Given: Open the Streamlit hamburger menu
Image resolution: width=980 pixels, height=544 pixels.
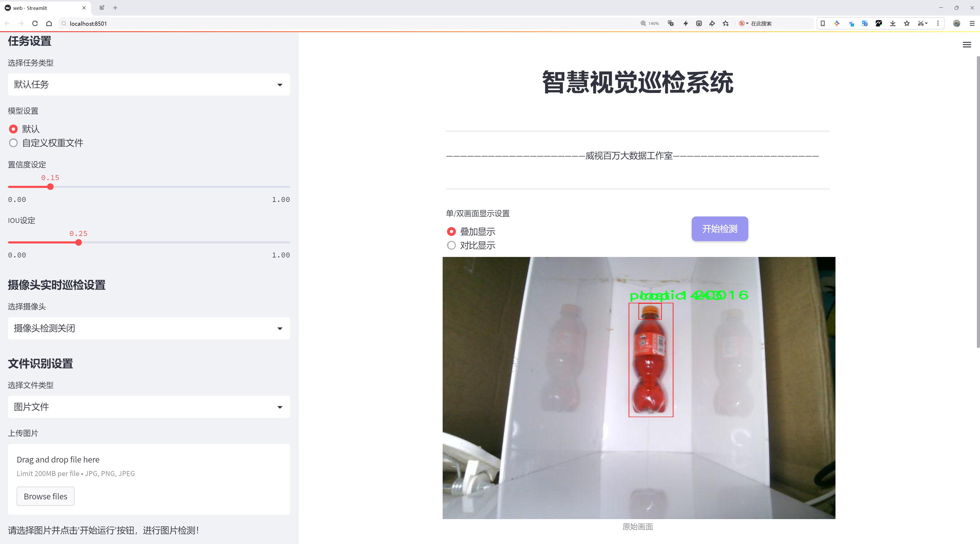Looking at the screenshot, I should pos(967,45).
